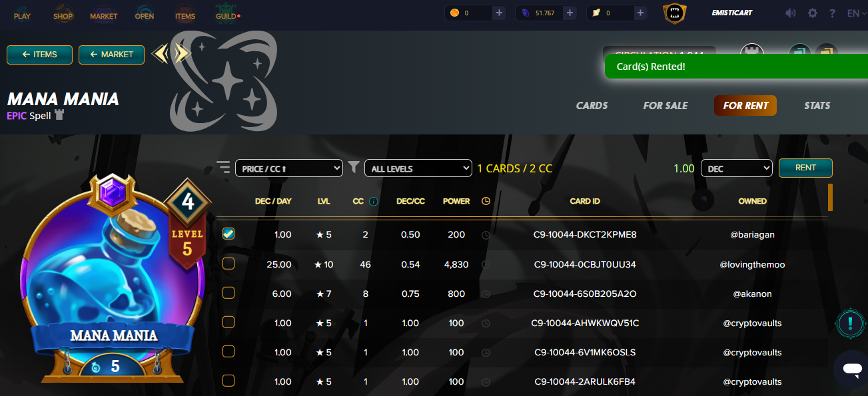The width and height of the screenshot is (868, 396).
Task: Click the clock icon in the @bariagan row
Action: point(486,235)
